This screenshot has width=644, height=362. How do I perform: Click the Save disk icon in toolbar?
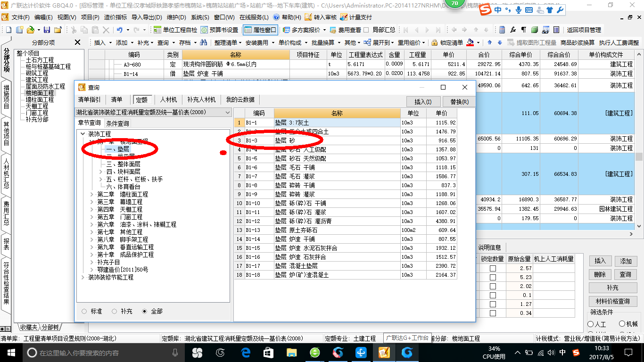click(x=47, y=30)
